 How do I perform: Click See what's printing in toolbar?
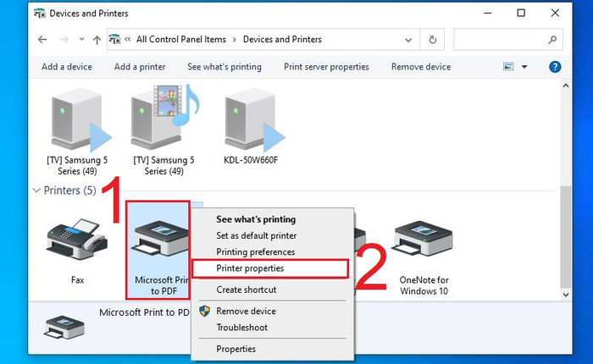[224, 67]
